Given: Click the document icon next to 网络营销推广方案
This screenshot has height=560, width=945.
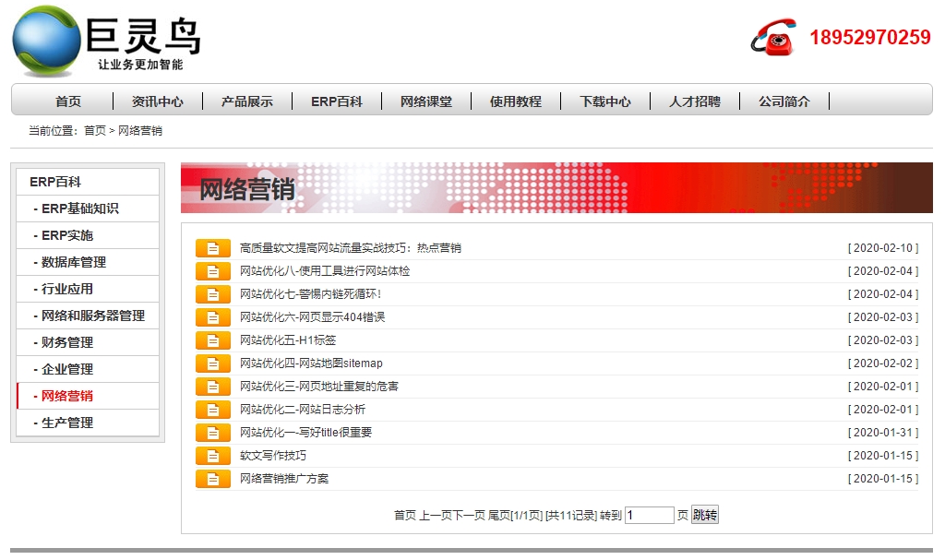Looking at the screenshot, I should click(211, 478).
